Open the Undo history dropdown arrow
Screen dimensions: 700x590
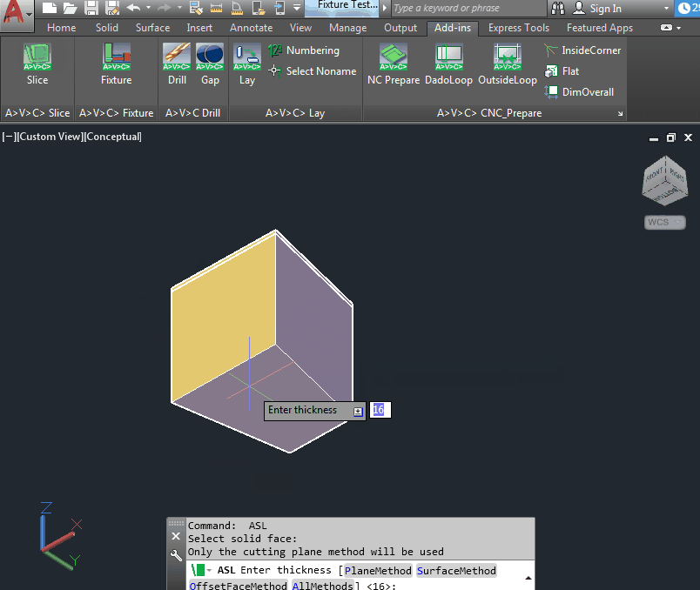[149, 8]
